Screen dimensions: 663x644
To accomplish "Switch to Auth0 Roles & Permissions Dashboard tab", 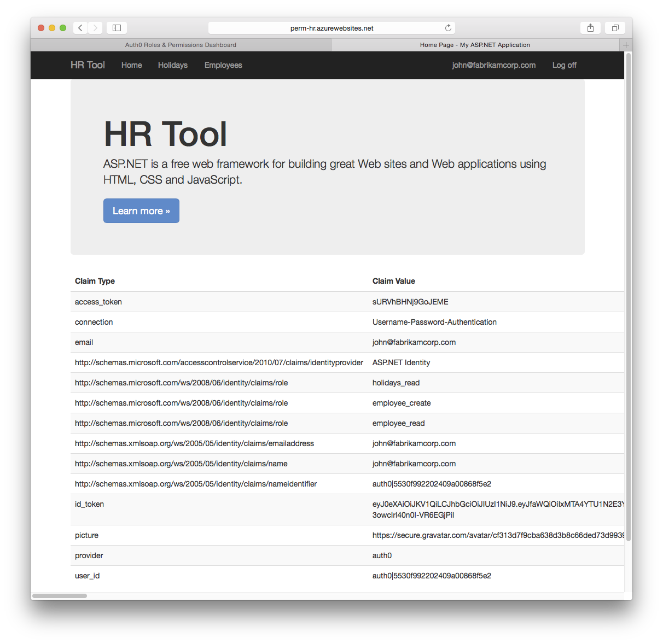I will 181,45.
